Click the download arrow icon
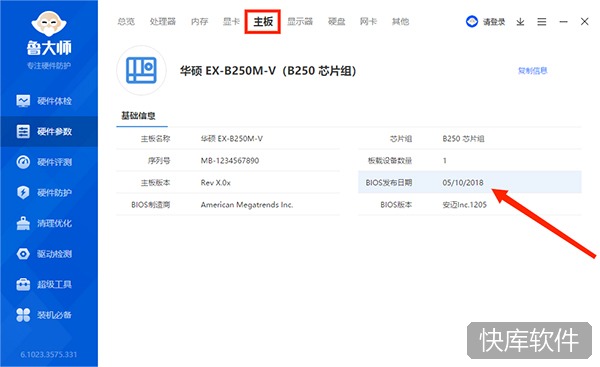Screen dimensions: 600x367 tap(520, 22)
